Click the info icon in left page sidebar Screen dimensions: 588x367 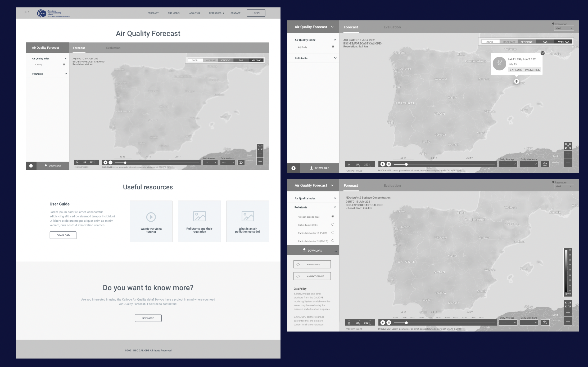[31, 166]
